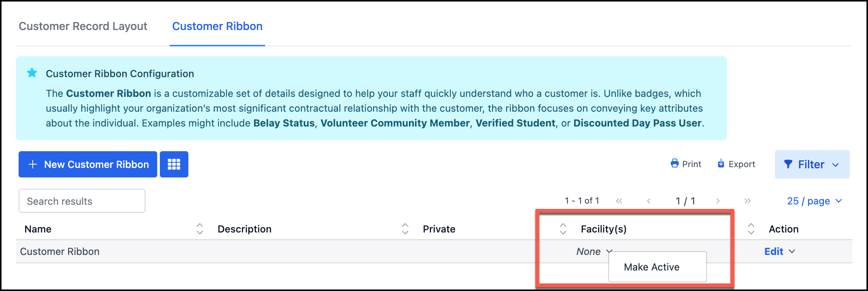Click the Print printer icon

pyautogui.click(x=674, y=163)
